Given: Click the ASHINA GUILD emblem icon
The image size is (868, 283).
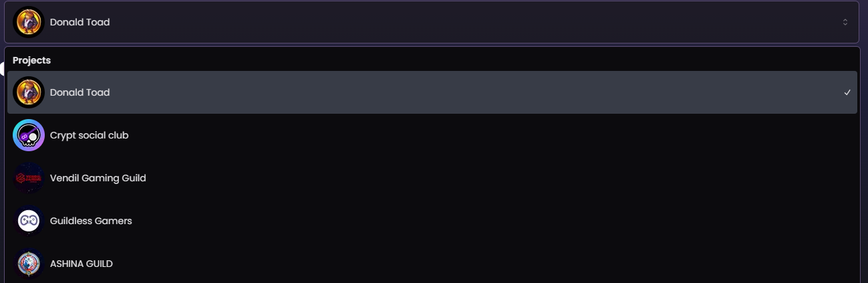Looking at the screenshot, I should (29, 264).
